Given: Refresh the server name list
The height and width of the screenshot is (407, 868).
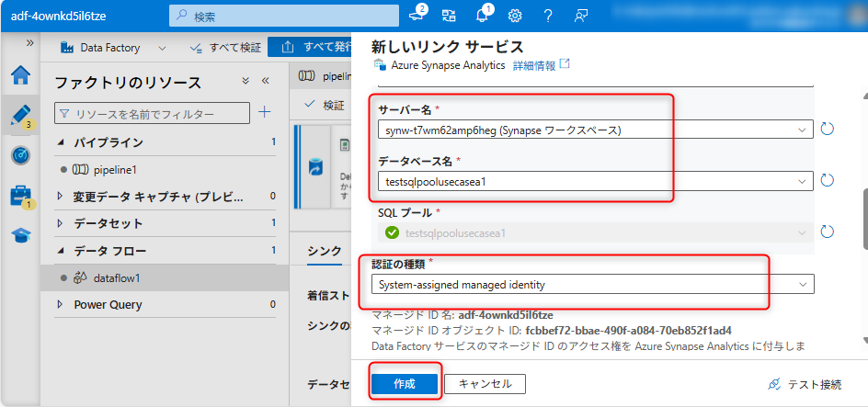Looking at the screenshot, I should tap(827, 130).
